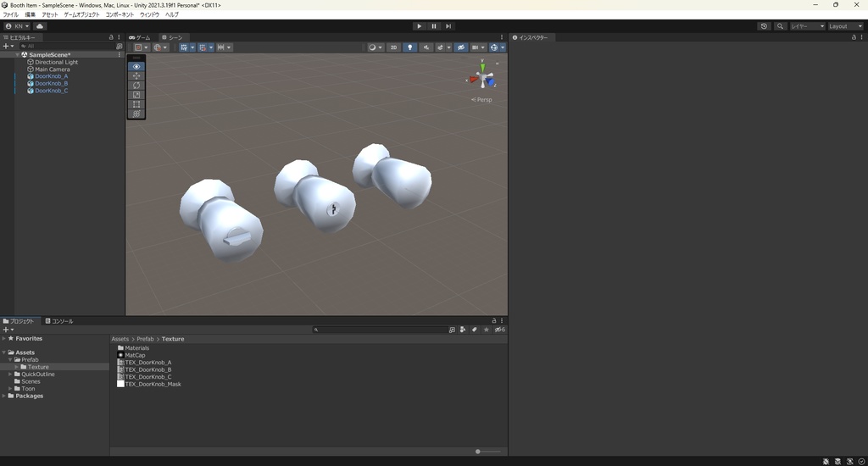Open the Hierarchy create (+) dropdown
This screenshot has height=466, width=868.
pos(8,47)
